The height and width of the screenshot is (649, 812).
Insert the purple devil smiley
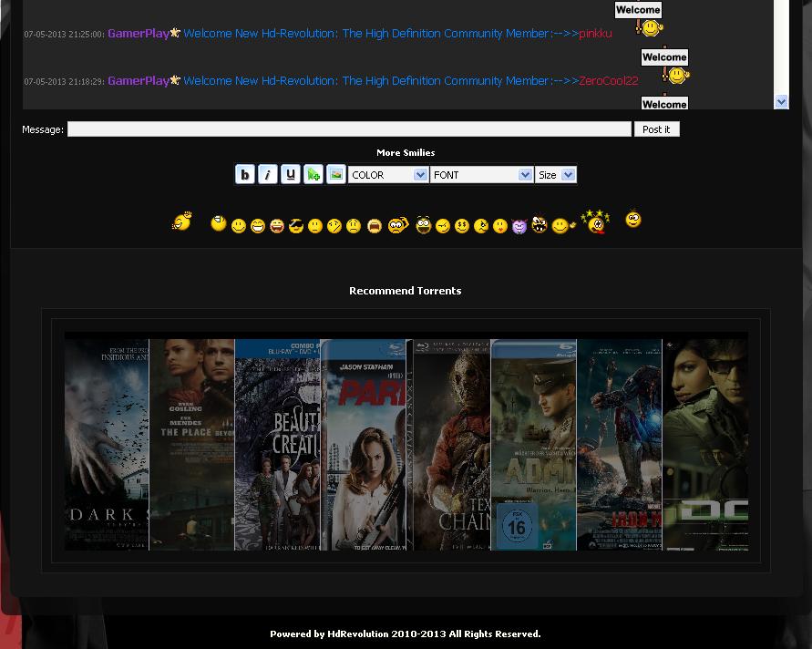click(519, 226)
